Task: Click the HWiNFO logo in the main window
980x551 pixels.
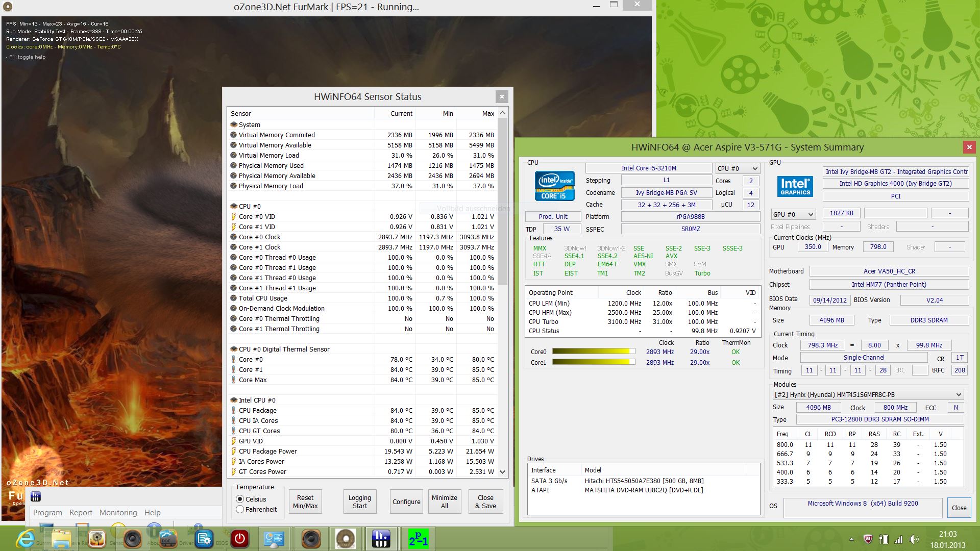Action: tap(36, 496)
